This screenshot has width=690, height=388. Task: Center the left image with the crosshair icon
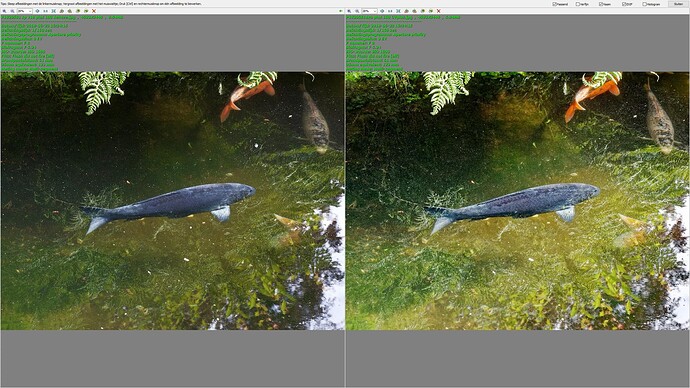(37, 11)
